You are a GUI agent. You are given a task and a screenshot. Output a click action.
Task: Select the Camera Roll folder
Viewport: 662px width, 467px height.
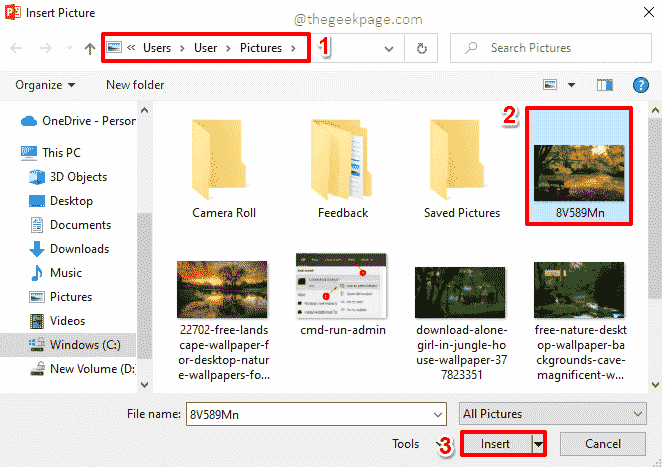click(x=223, y=168)
